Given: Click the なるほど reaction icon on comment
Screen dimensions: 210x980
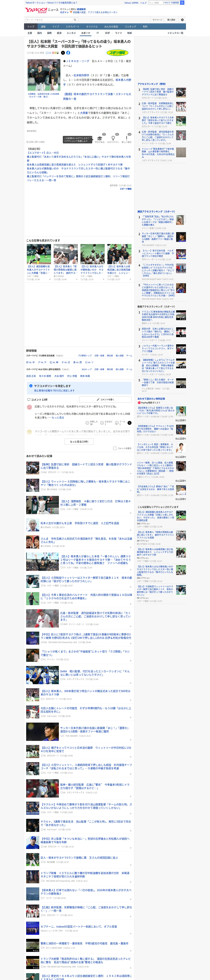Looking at the screenshot, I should [102, 423].
